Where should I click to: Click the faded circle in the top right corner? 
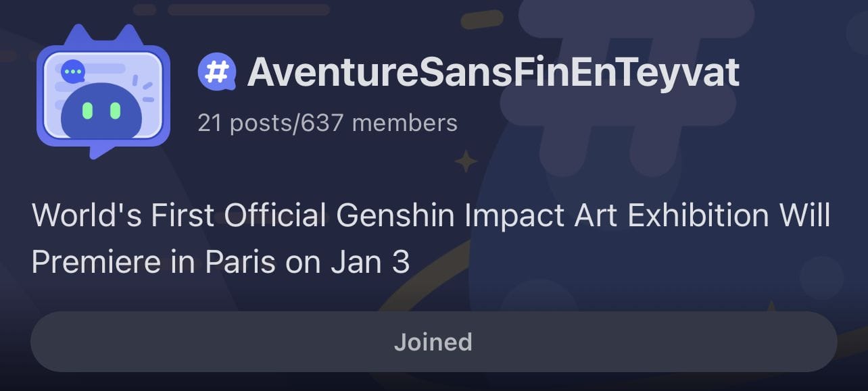857,34
